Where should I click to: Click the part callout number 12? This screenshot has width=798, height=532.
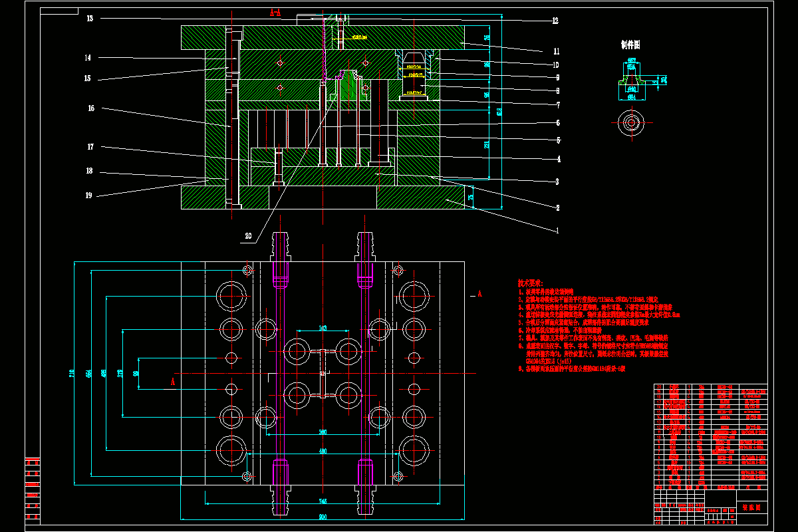coord(555,21)
